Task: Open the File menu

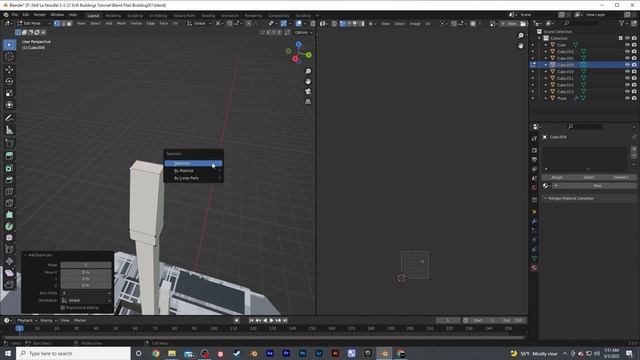Action: [x=14, y=15]
